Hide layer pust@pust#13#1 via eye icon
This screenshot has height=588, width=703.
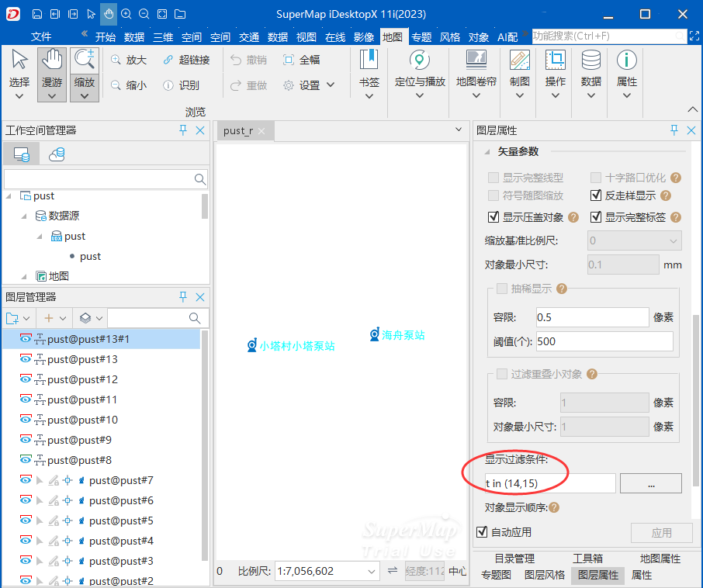click(26, 339)
